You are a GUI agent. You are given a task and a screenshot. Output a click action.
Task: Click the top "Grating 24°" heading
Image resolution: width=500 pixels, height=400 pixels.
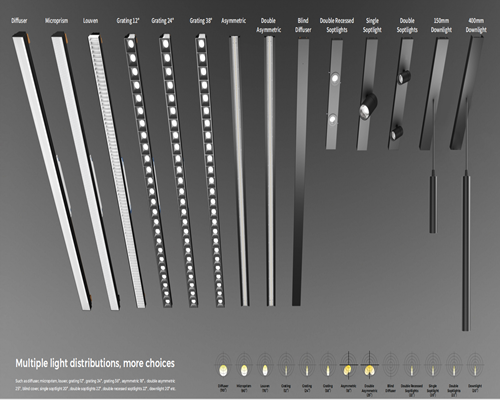coord(163,21)
